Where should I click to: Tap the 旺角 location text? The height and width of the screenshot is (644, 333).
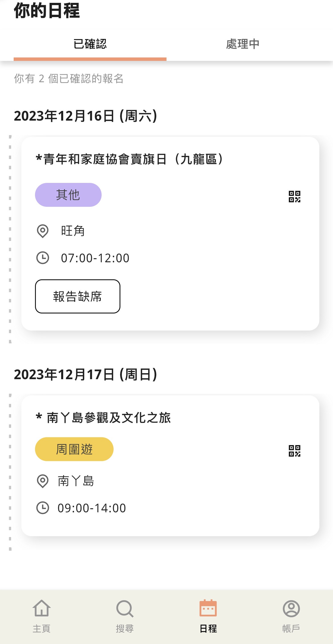point(73,231)
